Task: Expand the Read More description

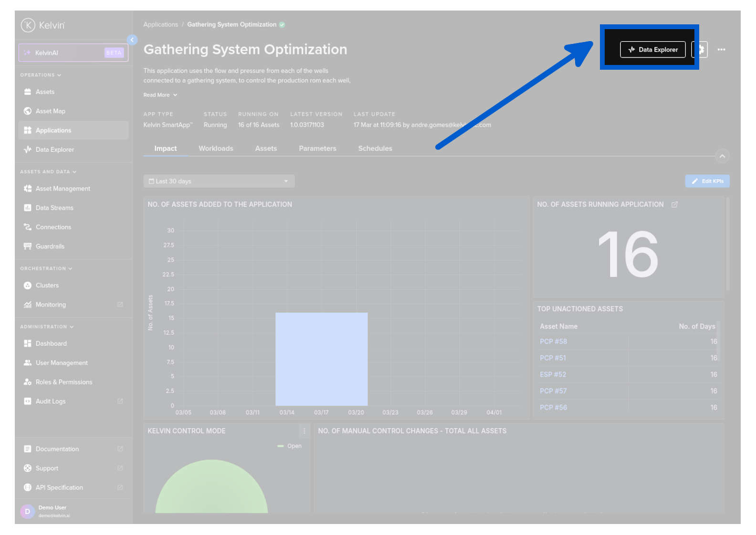Action: 160,95
